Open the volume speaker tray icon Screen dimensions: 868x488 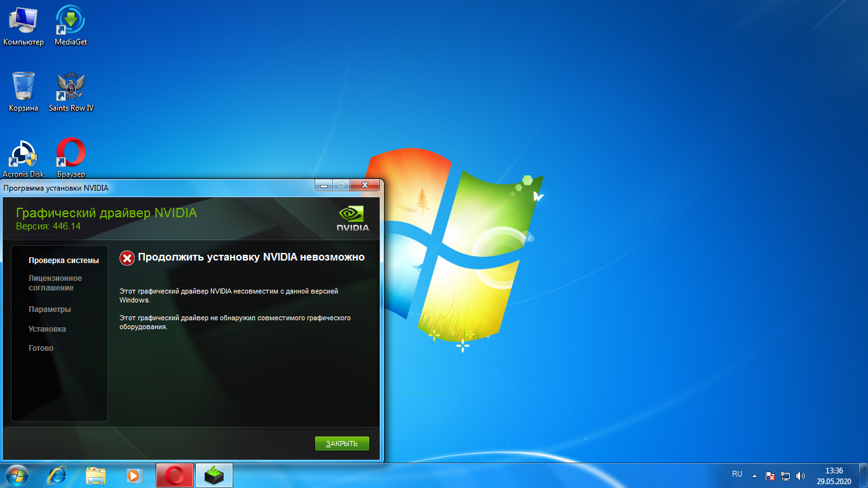(x=801, y=475)
